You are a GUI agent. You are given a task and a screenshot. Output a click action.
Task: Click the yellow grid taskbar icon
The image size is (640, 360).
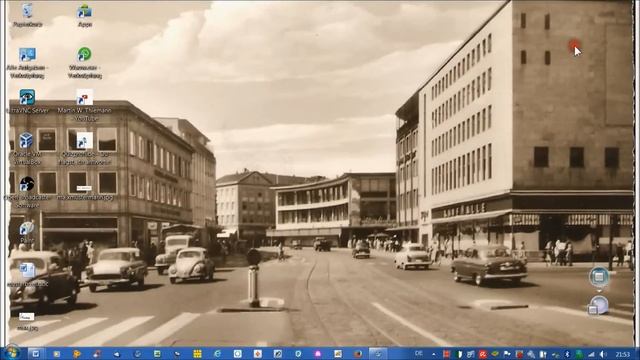point(198,353)
